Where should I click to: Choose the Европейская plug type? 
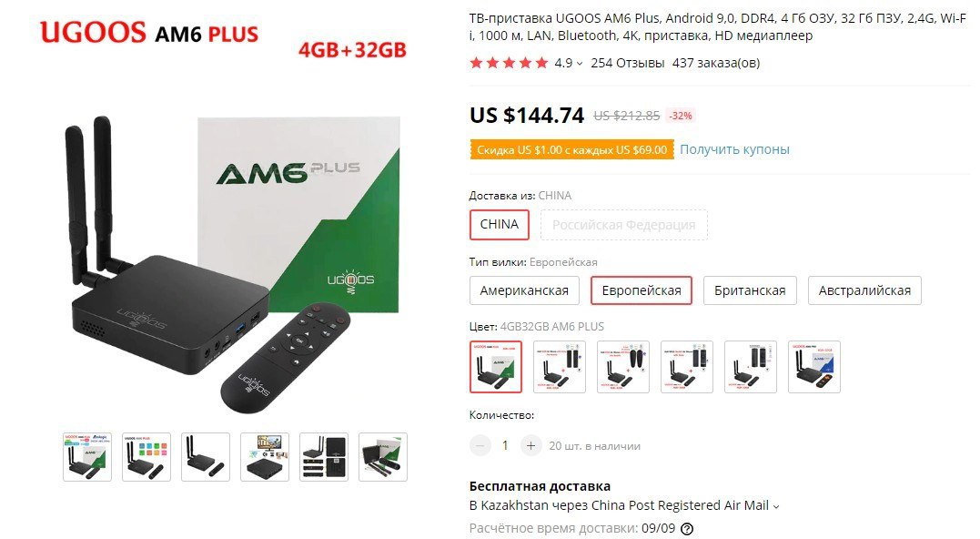click(642, 290)
